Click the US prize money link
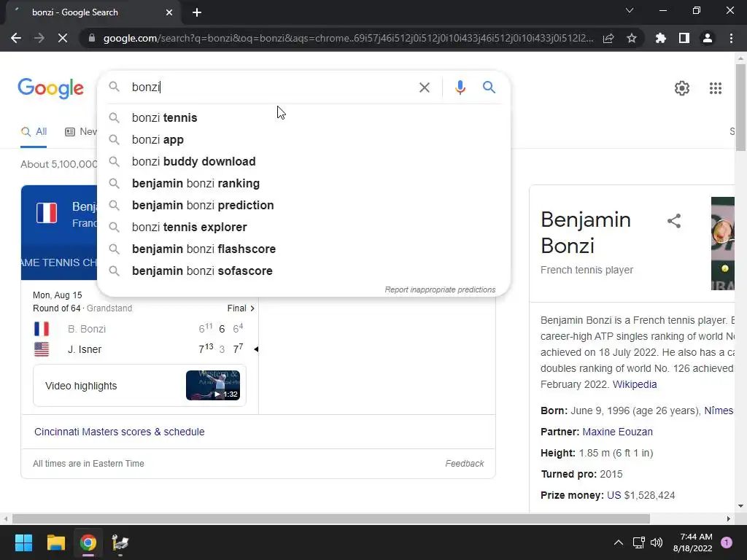Viewport: 747px width, 560px height. point(614,495)
